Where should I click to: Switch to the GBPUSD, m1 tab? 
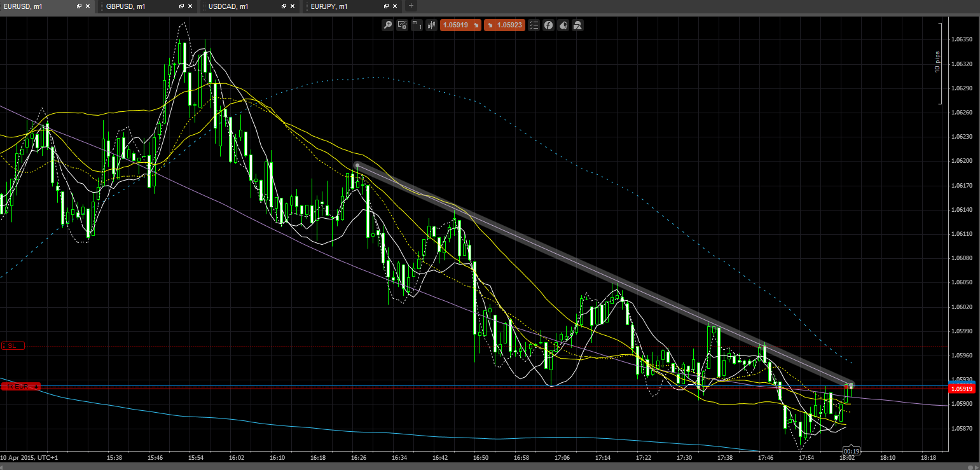coord(125,6)
